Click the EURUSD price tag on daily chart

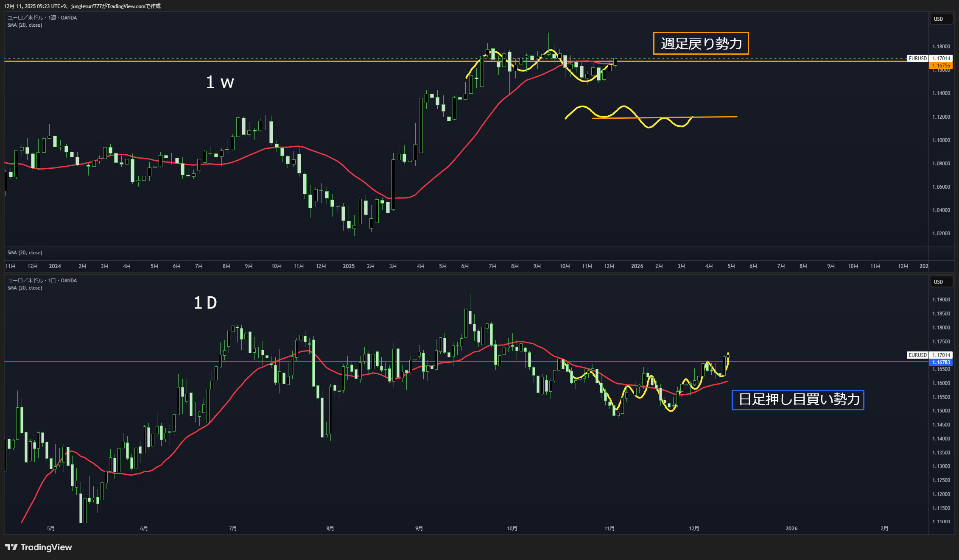click(917, 355)
